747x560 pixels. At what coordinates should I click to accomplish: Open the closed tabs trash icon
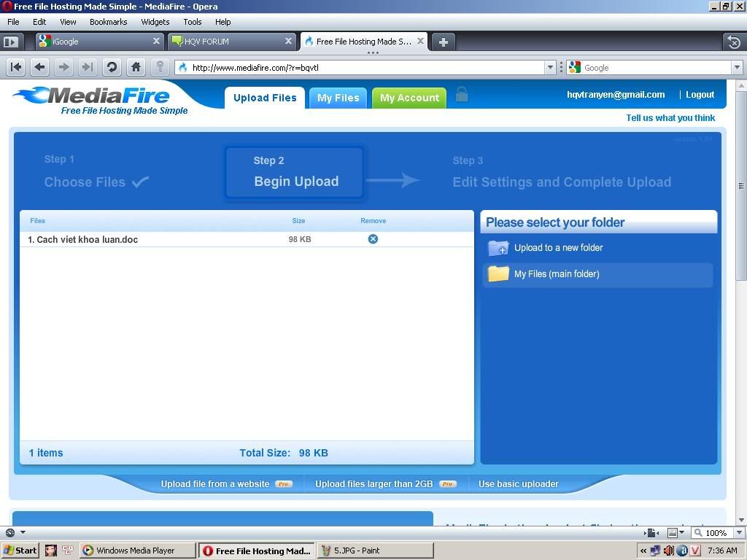click(734, 42)
